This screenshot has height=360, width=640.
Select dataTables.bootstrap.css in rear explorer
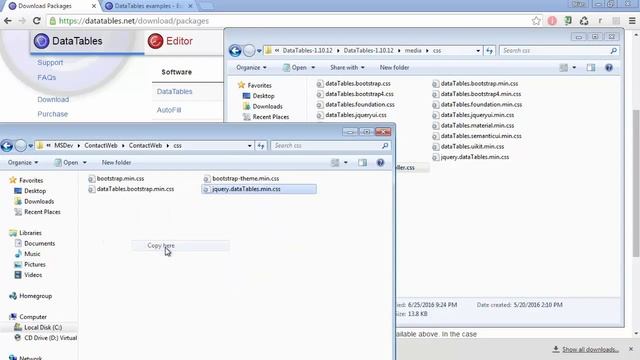tap(353, 84)
